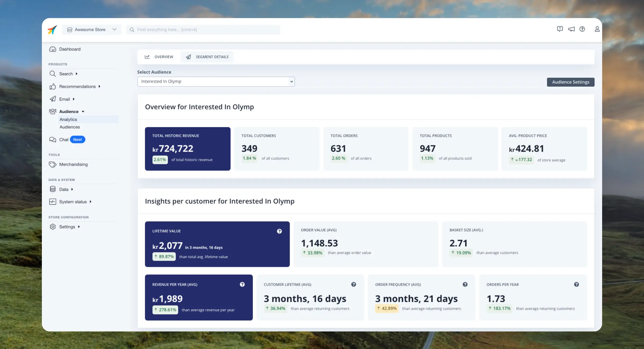Click the Settings gear icon
The width and height of the screenshot is (644, 349).
[53, 227]
